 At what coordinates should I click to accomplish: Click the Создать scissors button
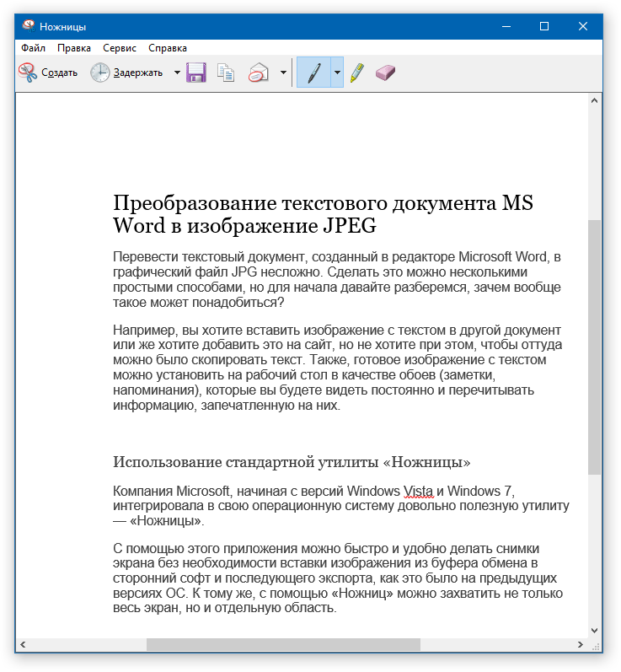pyautogui.click(x=48, y=73)
